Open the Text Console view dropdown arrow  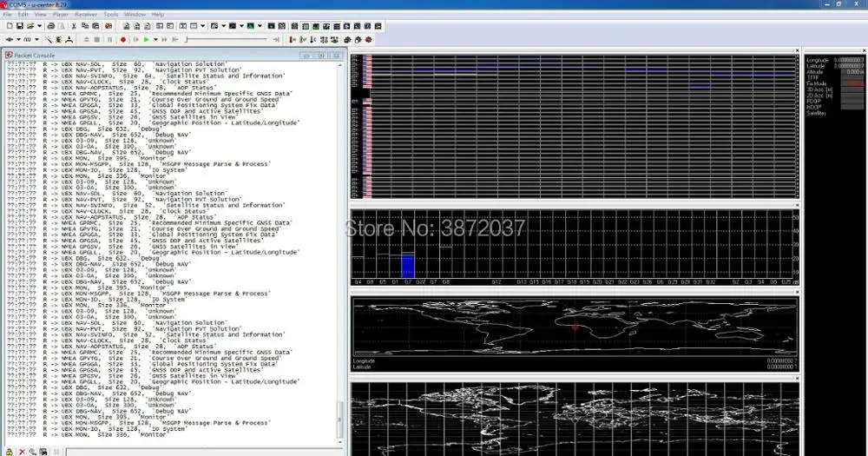pos(202,26)
